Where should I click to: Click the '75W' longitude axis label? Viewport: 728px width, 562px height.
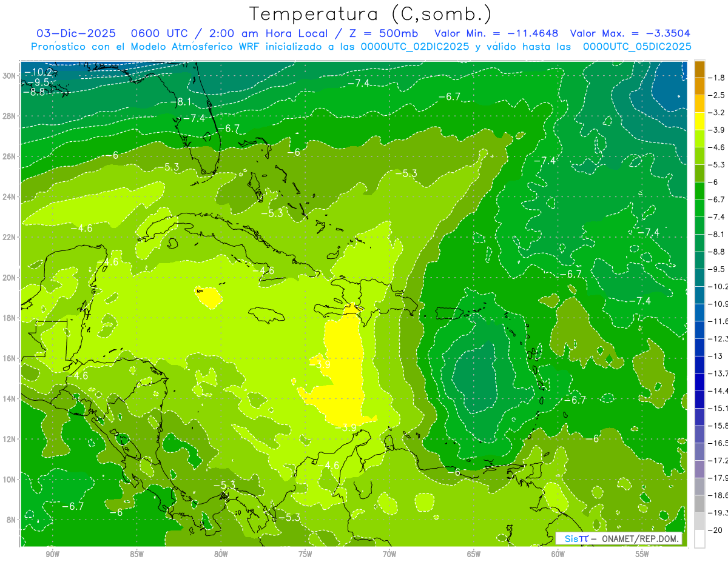(x=305, y=554)
